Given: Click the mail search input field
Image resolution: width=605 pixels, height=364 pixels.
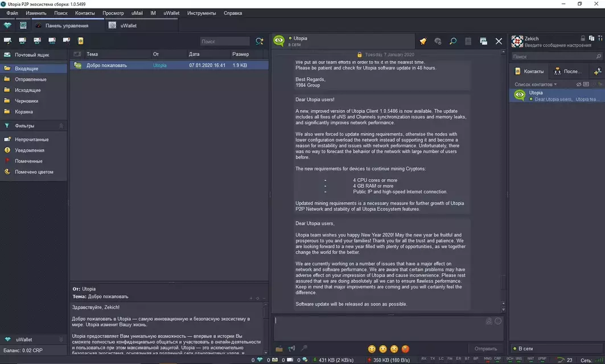Looking at the screenshot, I should (x=225, y=42).
